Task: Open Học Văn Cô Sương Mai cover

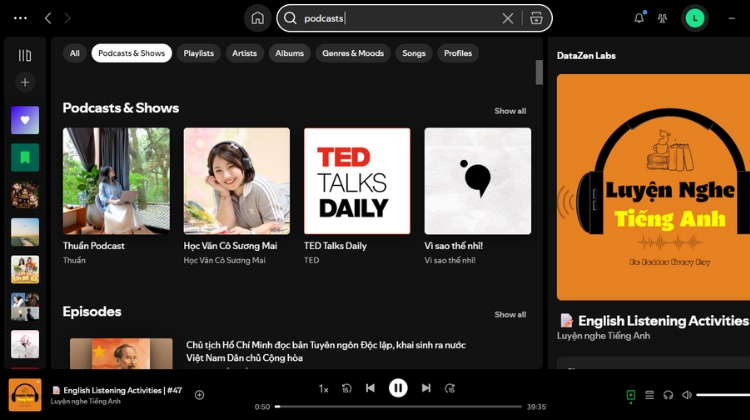Action: pyautogui.click(x=237, y=181)
